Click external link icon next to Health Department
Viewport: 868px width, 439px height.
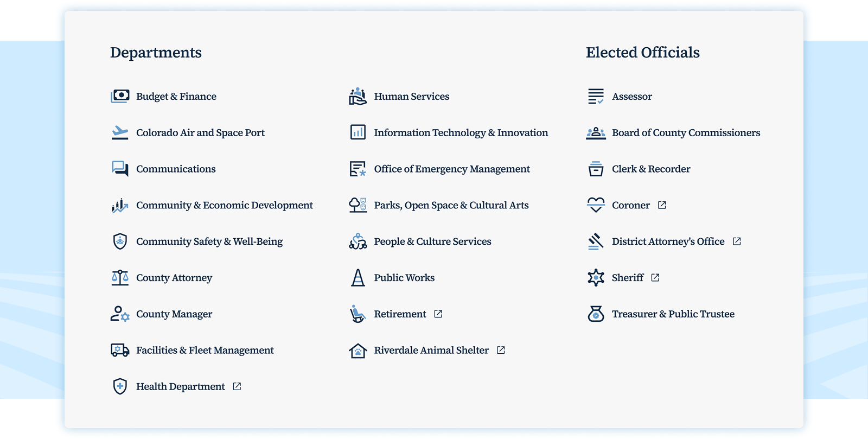coord(237,386)
